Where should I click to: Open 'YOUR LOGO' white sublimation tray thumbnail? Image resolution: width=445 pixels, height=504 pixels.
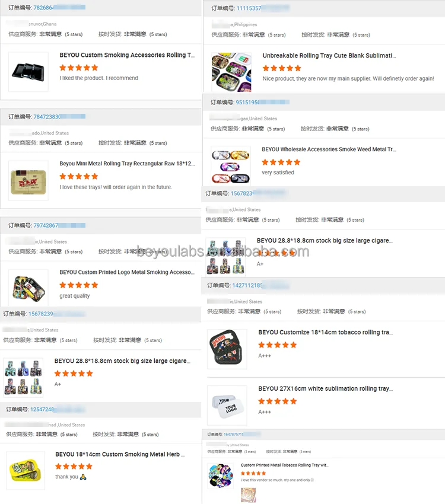tap(227, 406)
